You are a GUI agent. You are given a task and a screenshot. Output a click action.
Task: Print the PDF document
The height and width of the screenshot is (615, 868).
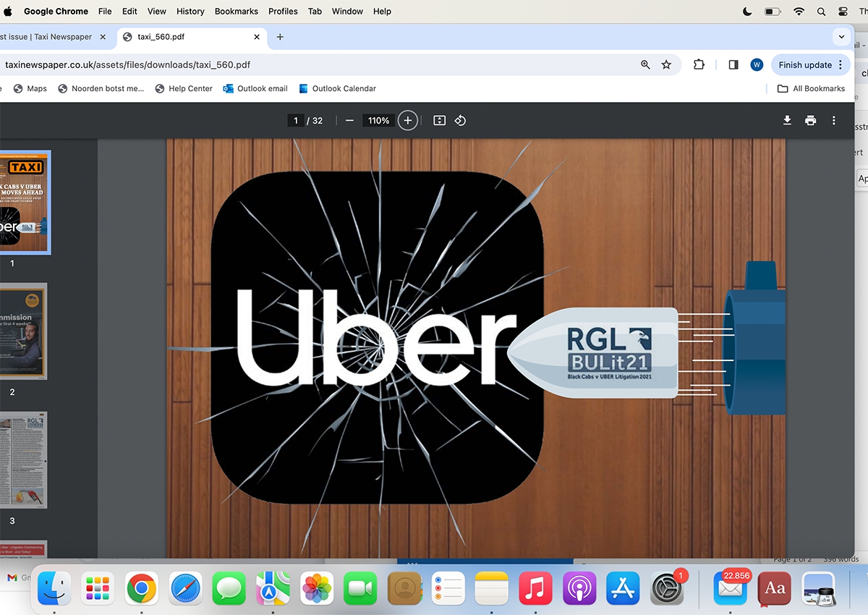[810, 121]
